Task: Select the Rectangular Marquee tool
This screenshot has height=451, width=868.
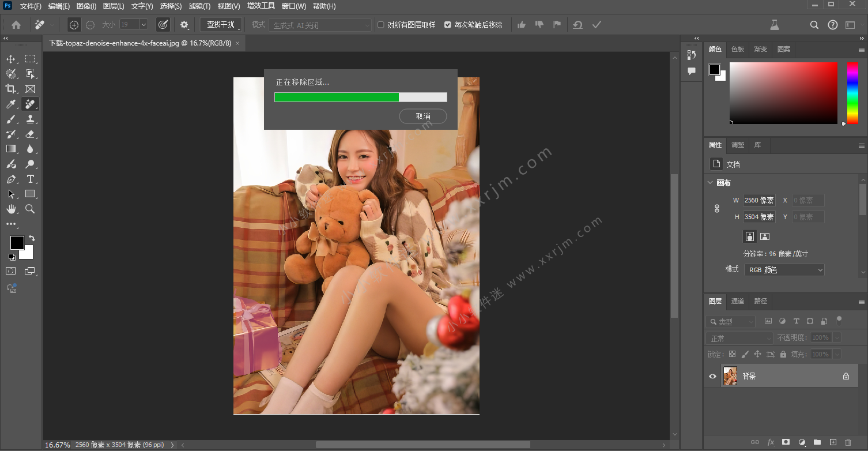Action: point(30,59)
